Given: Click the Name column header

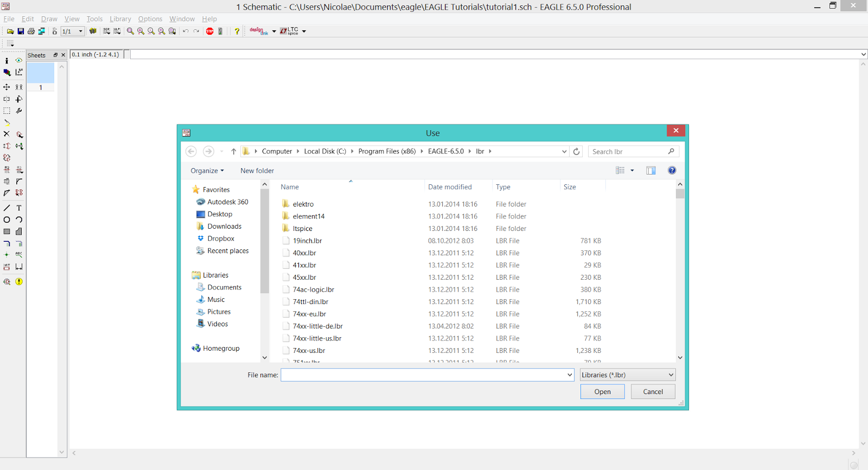Looking at the screenshot, I should click(290, 187).
